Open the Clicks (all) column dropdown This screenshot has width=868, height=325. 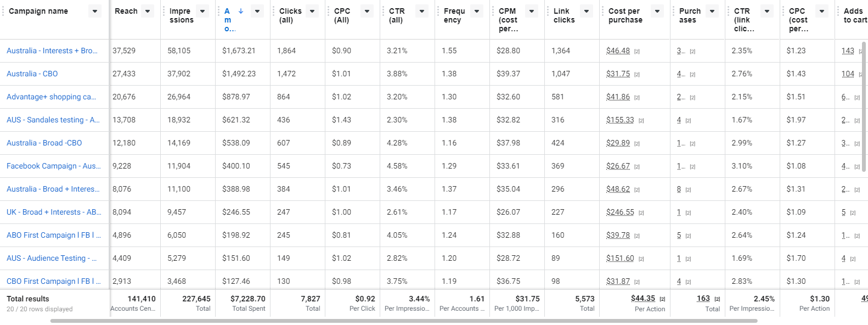311,10
